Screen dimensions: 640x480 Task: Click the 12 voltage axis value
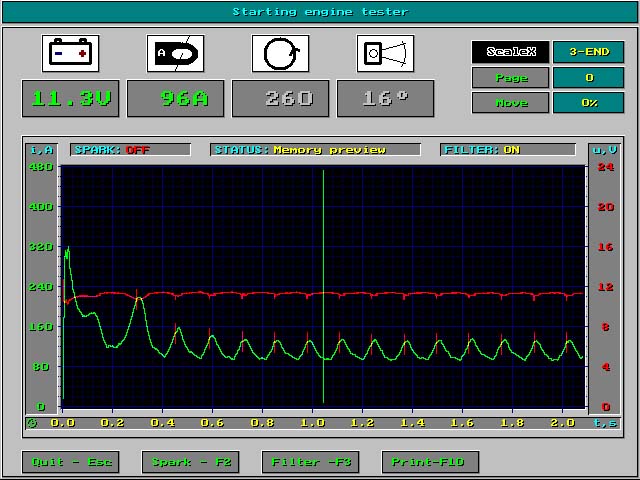tap(605, 287)
